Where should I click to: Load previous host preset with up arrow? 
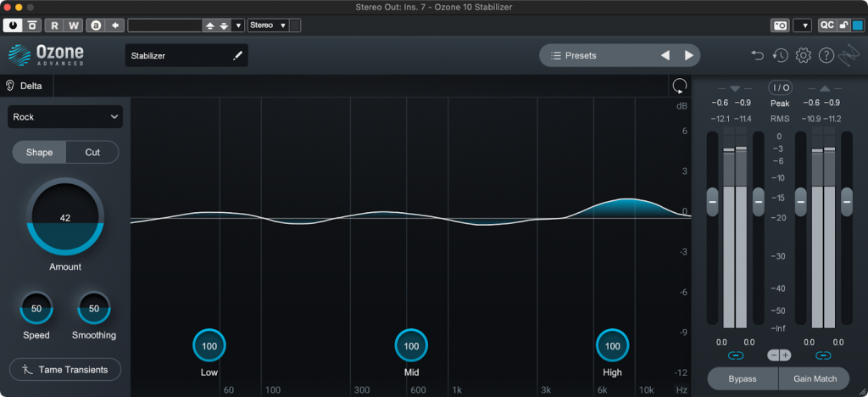pyautogui.click(x=210, y=25)
